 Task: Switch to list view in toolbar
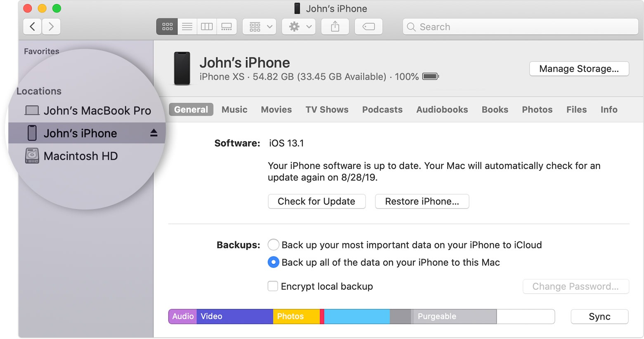click(187, 27)
